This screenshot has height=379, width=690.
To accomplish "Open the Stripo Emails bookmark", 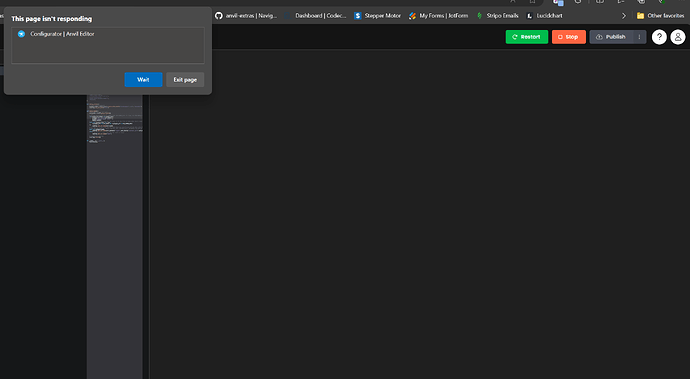I will pyautogui.click(x=497, y=16).
